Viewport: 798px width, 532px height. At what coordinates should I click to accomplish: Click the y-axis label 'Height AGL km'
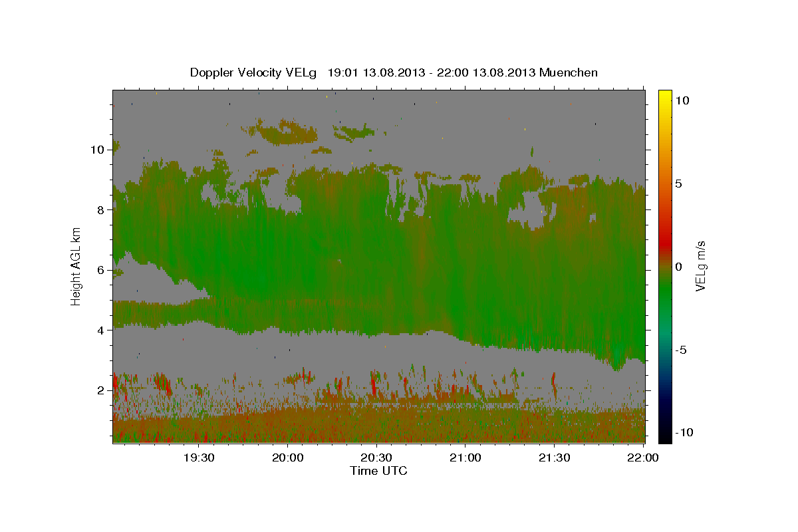point(76,266)
